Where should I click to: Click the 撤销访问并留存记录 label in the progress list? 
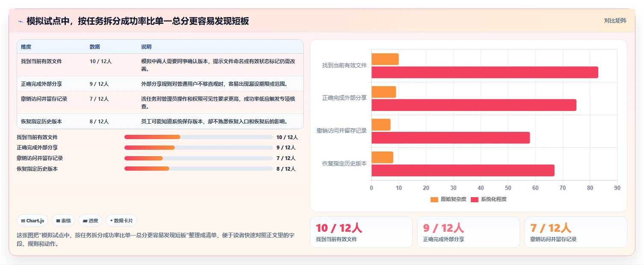[x=40, y=158]
